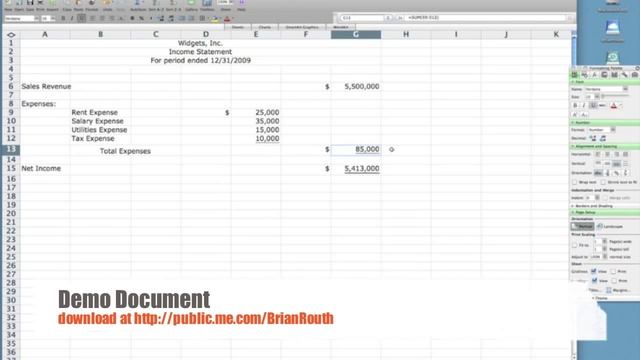This screenshot has width=640, height=360.
Task: Click the Save toolbar icon
Action: click(x=30, y=4)
